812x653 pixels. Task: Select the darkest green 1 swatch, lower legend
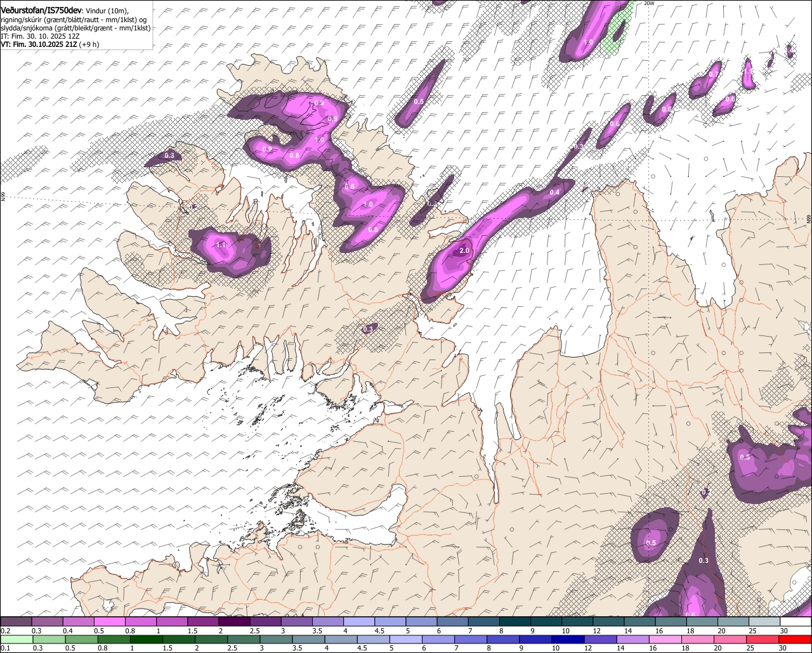point(147,639)
